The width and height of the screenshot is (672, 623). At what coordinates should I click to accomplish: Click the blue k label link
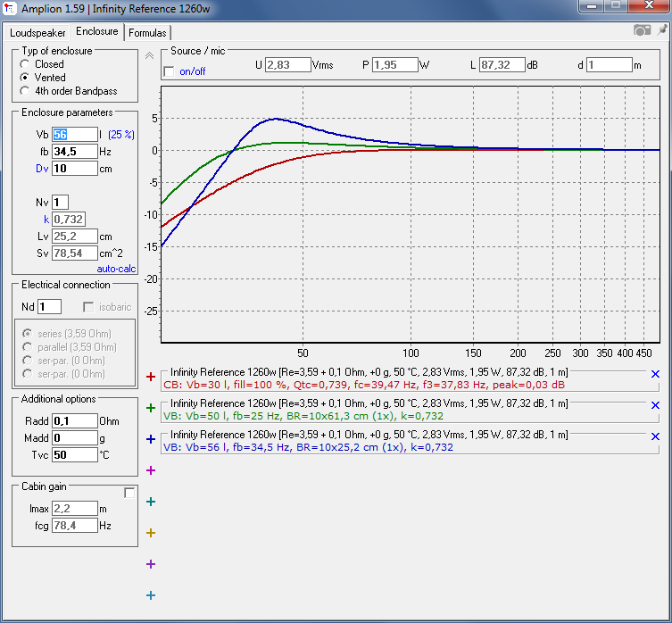pos(46,220)
